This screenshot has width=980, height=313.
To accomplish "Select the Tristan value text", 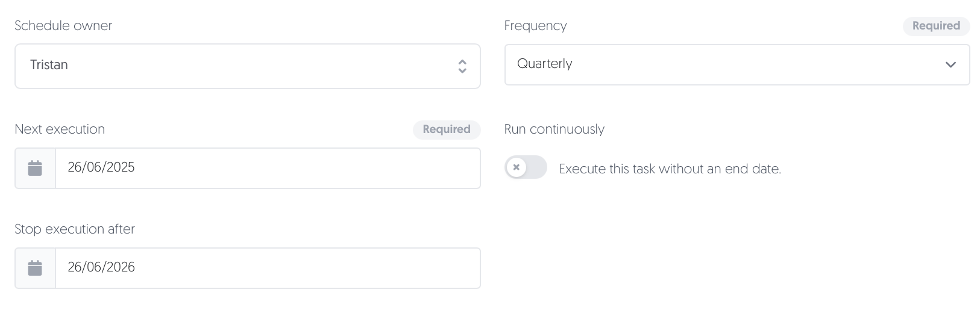I will click(x=49, y=65).
